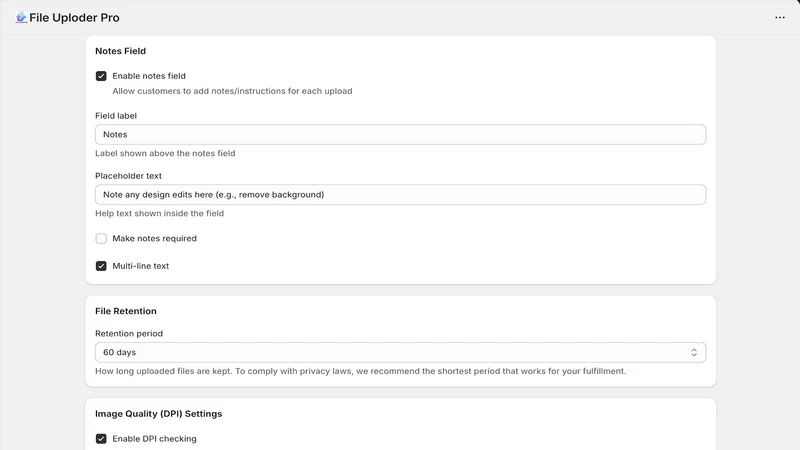
Task: Click the Image Quality (DPI) Settings heading
Action: (x=159, y=414)
